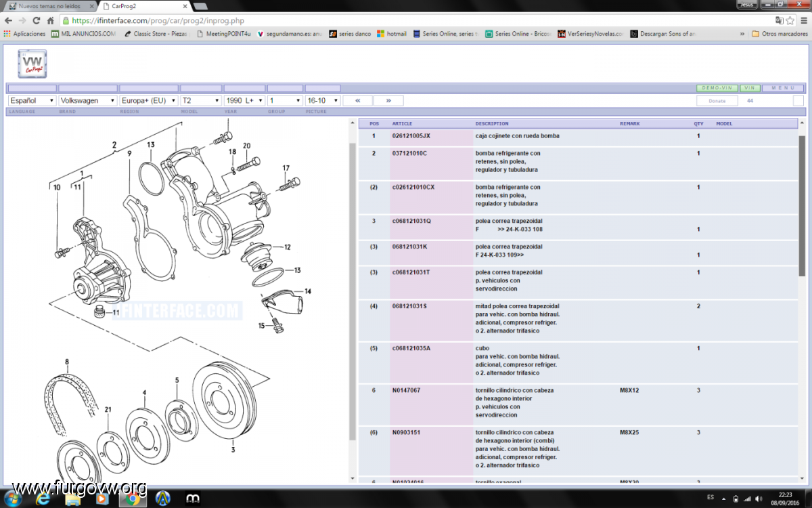Go forward in browser history
This screenshot has width=812, height=508.
click(24, 21)
